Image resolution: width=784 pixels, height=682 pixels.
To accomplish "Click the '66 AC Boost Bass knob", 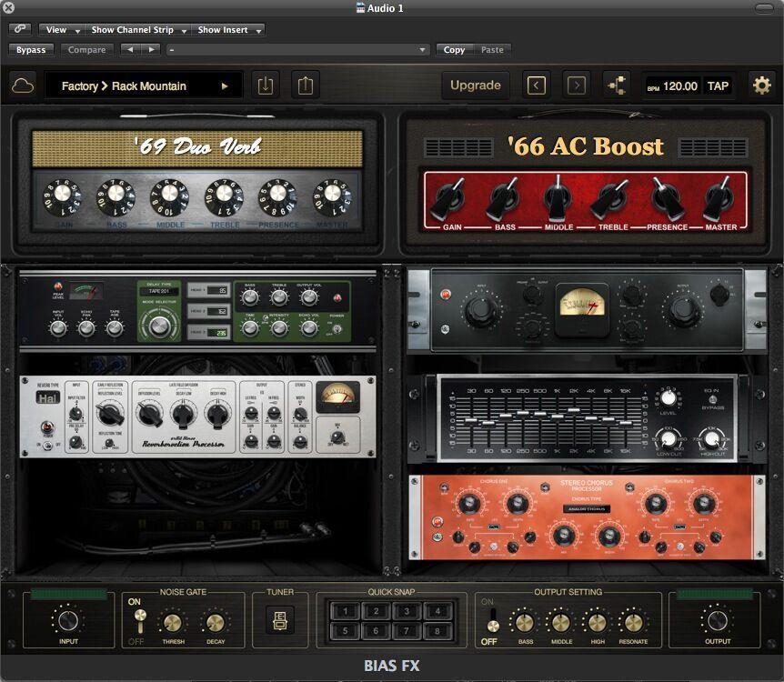I will (x=503, y=199).
